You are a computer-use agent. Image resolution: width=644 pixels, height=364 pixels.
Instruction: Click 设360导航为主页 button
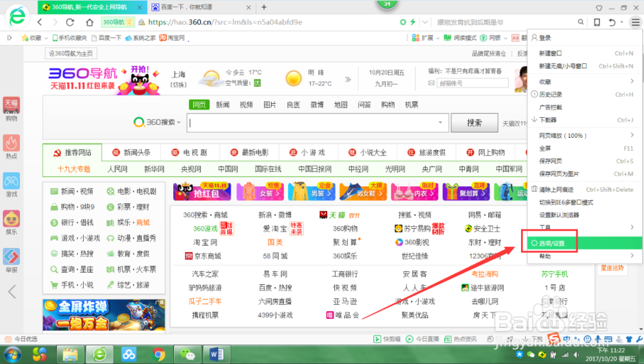click(71, 53)
